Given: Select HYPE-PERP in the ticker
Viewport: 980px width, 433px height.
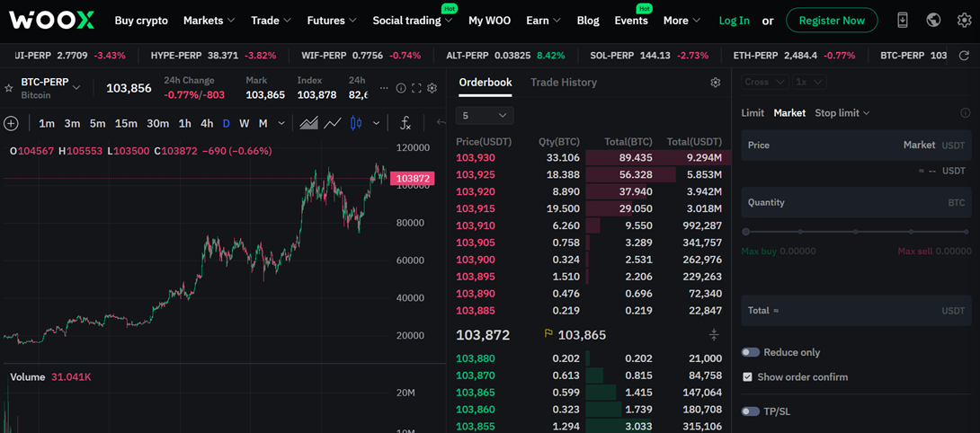Looking at the screenshot, I should coord(213,56).
